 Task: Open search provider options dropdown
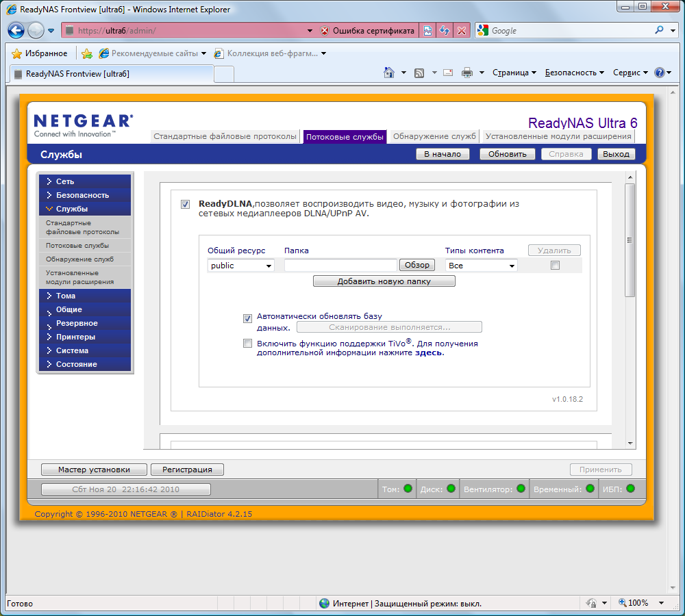tap(673, 31)
